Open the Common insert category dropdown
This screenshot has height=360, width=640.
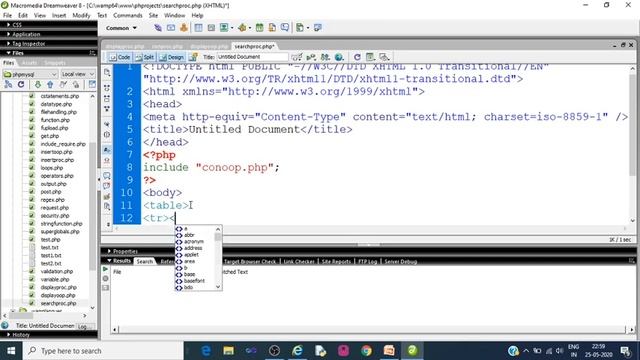(x=121, y=28)
